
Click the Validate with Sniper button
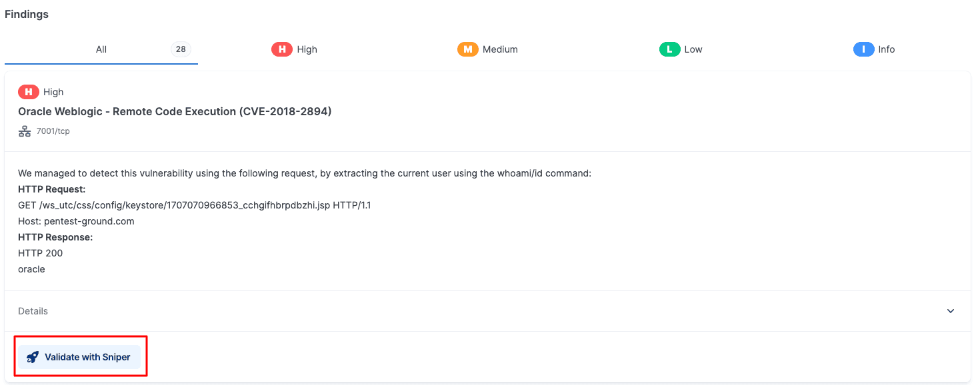pyautogui.click(x=79, y=356)
